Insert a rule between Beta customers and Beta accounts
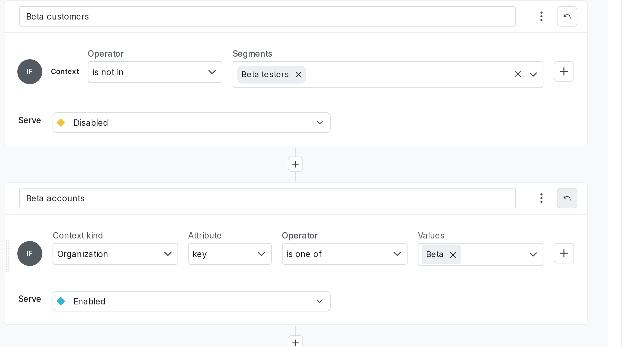 point(295,164)
